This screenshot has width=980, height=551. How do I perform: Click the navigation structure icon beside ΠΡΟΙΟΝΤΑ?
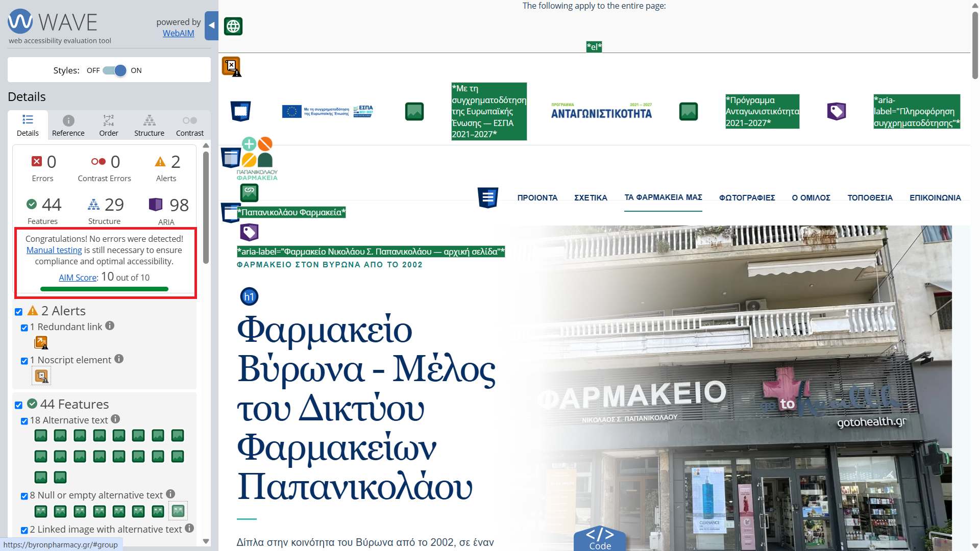click(488, 197)
